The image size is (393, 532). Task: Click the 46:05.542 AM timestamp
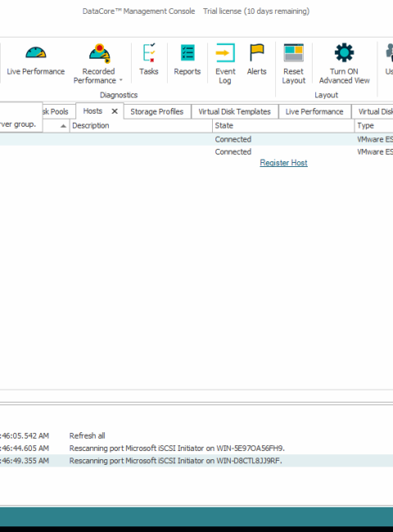coord(25,435)
